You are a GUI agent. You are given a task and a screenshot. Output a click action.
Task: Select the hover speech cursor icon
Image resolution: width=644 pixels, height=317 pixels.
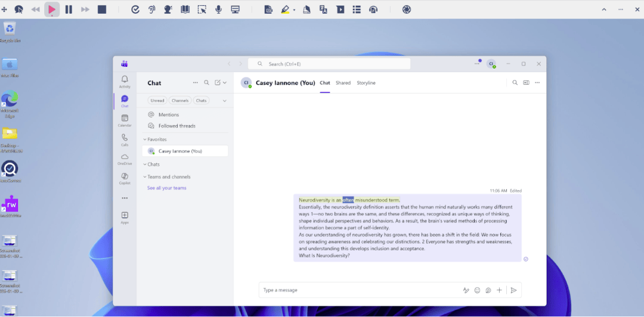point(18,10)
